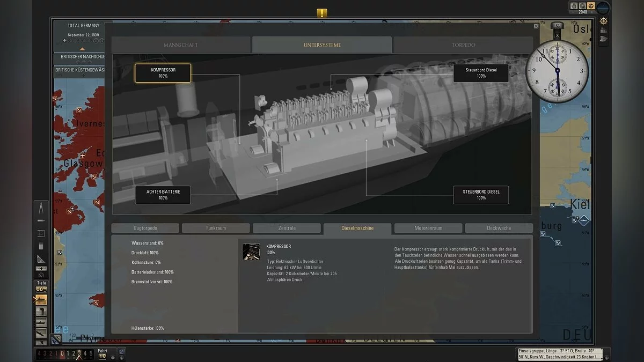Select the triangle protractor map tool

click(x=41, y=259)
